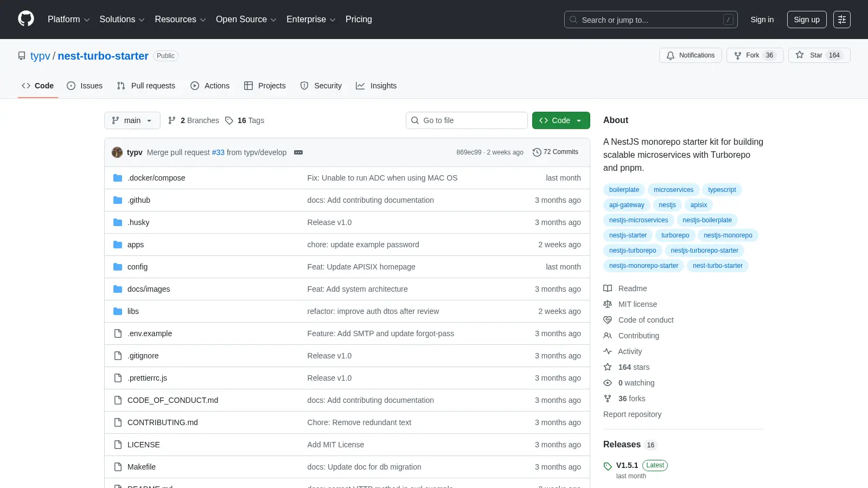Open the nestjs-monorepo topic tag

728,235
